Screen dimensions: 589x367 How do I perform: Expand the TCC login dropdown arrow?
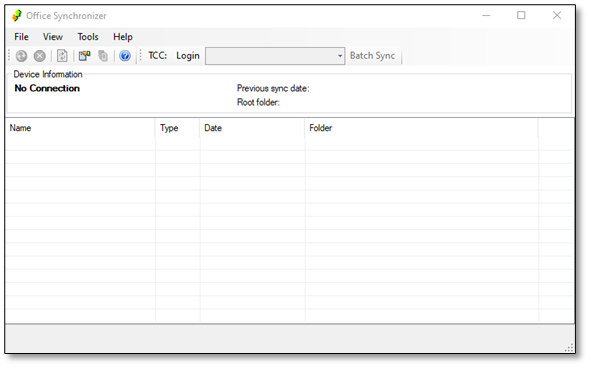(x=340, y=56)
